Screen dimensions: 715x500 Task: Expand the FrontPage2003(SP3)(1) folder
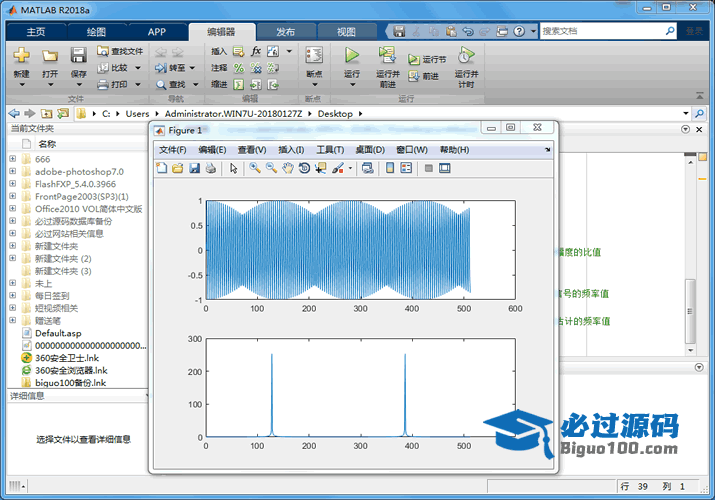[12, 196]
